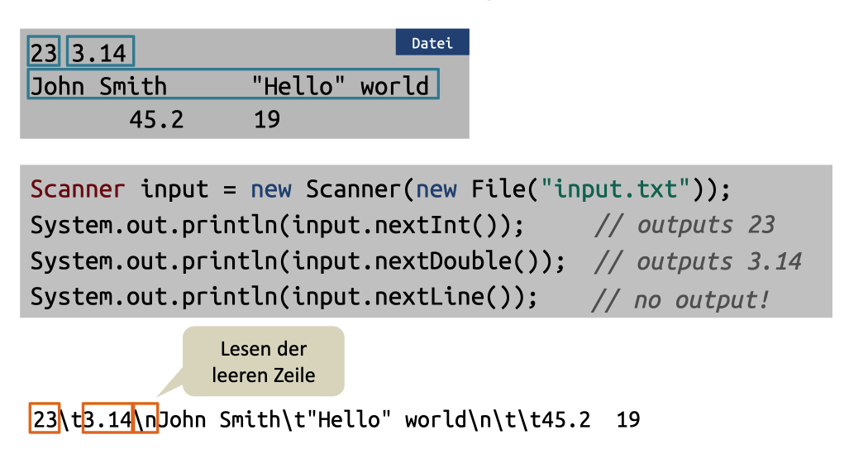Image resolution: width=868 pixels, height=454 pixels.
Task: Click the 19 value in the file box
Action: click(x=267, y=120)
